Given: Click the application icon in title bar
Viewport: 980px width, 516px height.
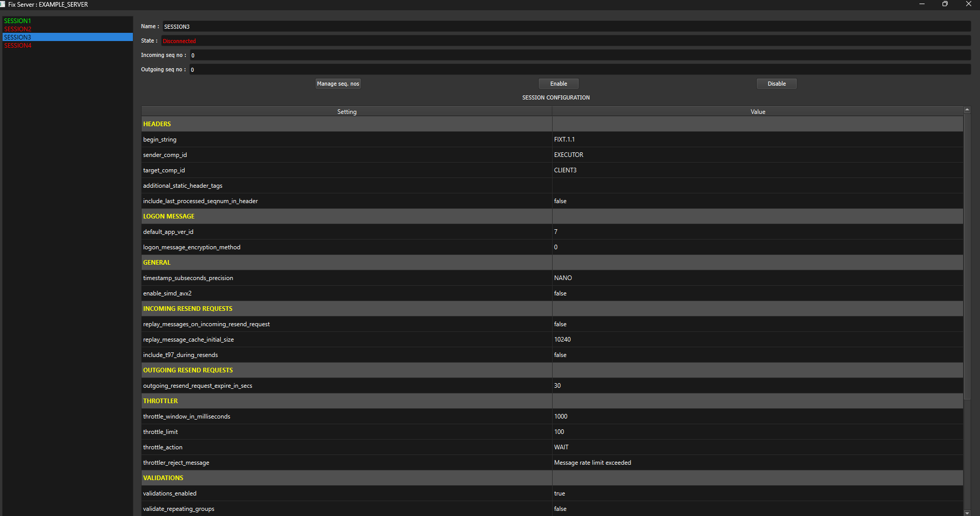Looking at the screenshot, I should (x=3, y=4).
